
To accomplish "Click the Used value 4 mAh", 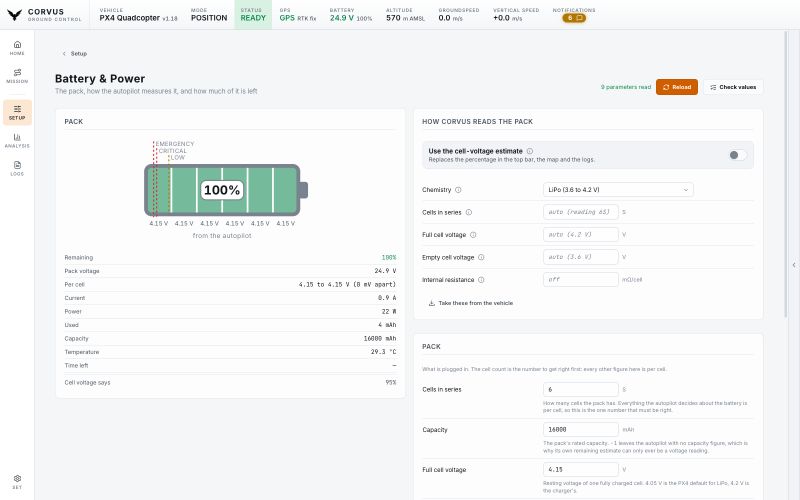I will coord(387,325).
